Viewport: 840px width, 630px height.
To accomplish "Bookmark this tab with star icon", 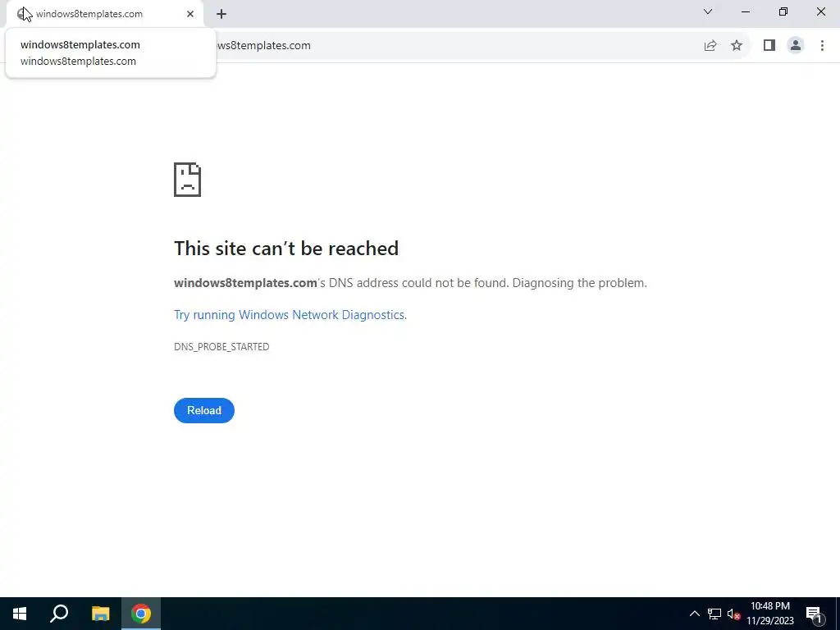I will 737,46.
